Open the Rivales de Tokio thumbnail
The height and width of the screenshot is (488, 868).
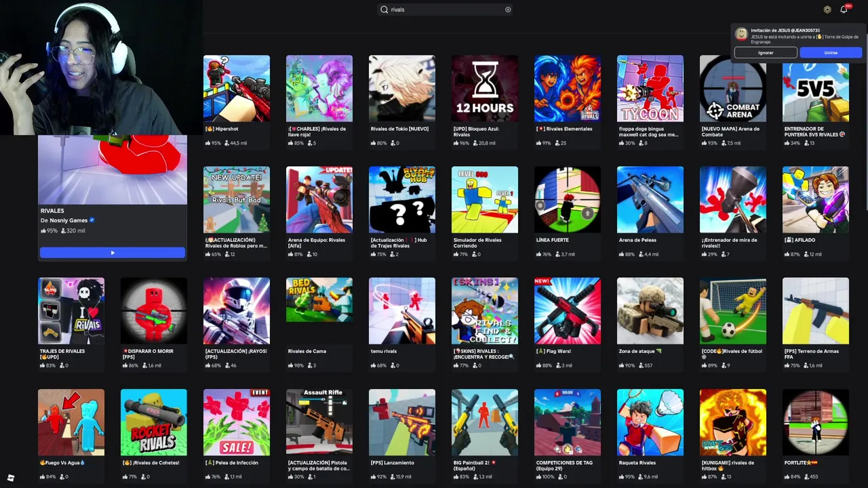pyautogui.click(x=402, y=89)
